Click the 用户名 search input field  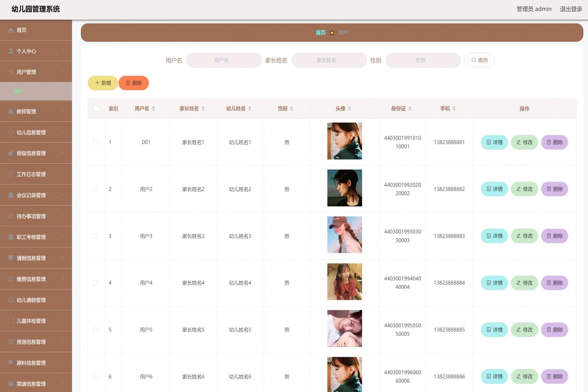223,60
